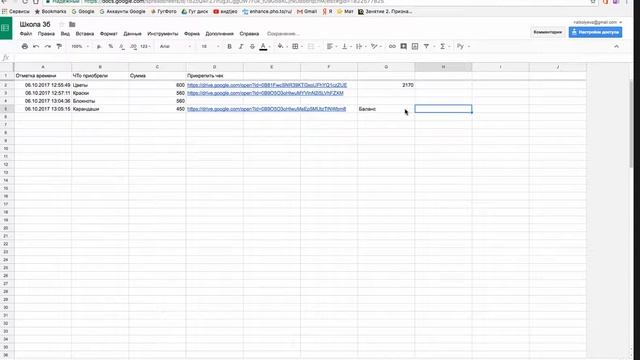Image resolution: width=640 pixels, height=360 pixels.
Task: Select column H header
Action: 443,67
